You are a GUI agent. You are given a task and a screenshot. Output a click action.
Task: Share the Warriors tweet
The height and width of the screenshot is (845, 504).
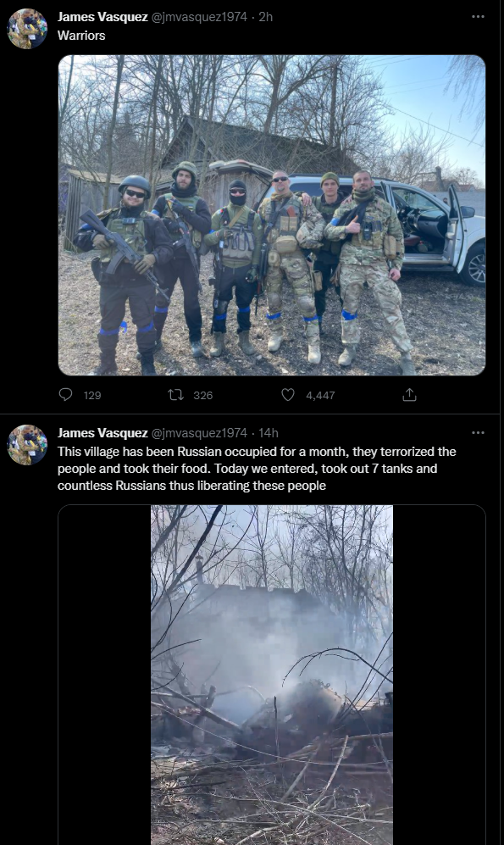tap(409, 395)
